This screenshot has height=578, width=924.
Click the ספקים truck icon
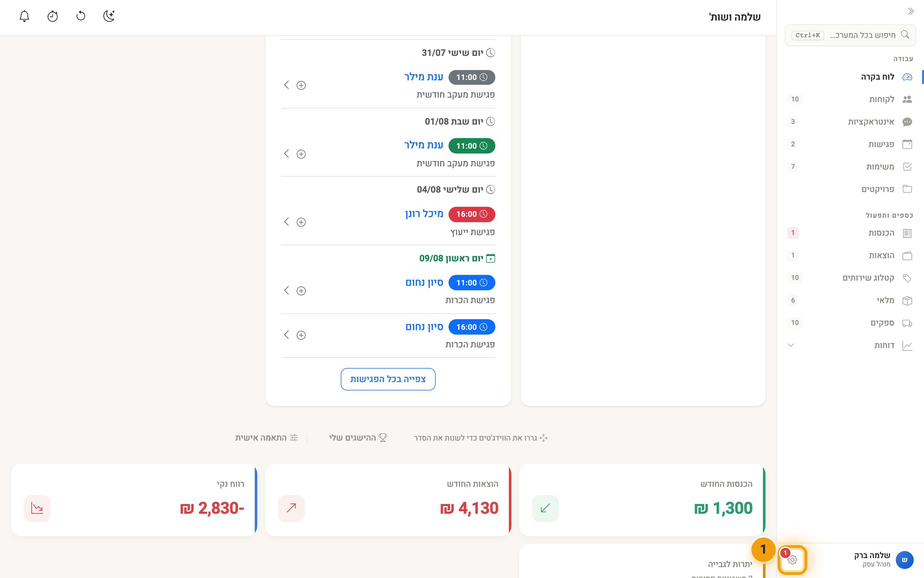pyautogui.click(x=907, y=323)
